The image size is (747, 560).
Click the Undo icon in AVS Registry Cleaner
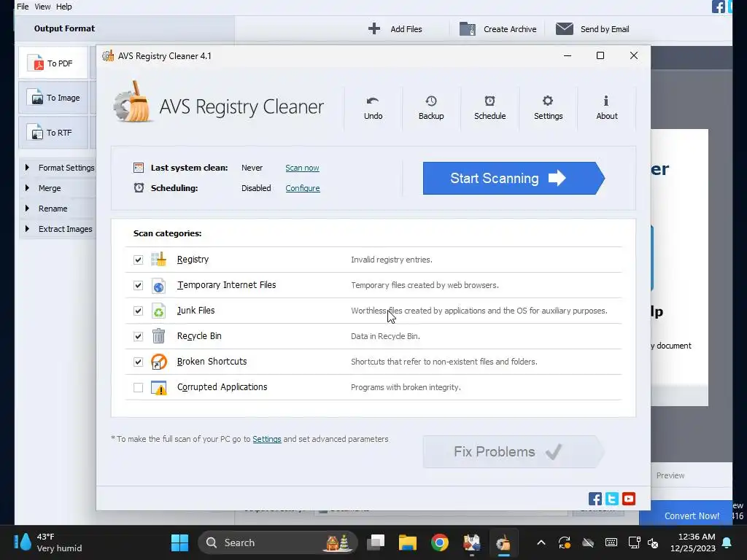373,108
